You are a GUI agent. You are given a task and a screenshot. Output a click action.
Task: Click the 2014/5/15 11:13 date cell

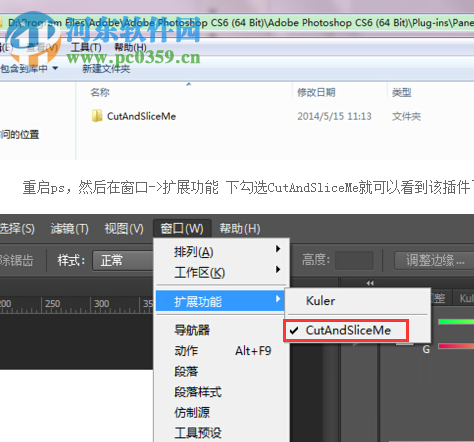point(334,116)
